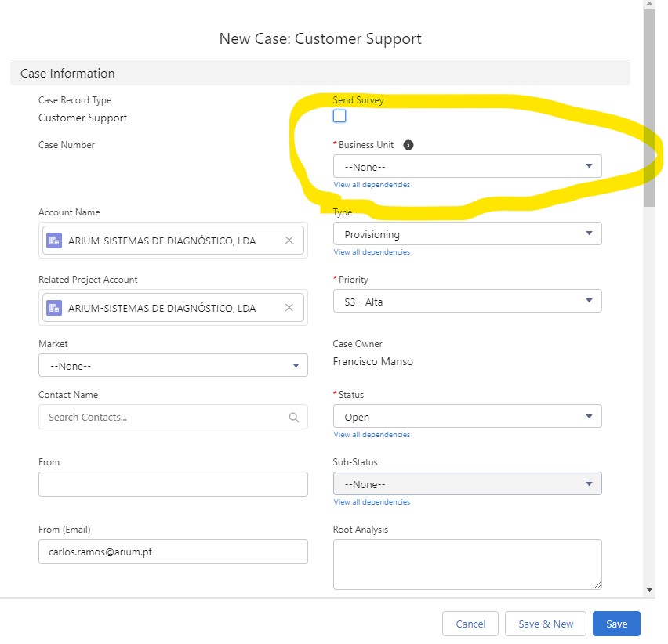Image resolution: width=668 pixels, height=644 pixels.
Task: Open the Business Unit dropdown
Action: (467, 166)
